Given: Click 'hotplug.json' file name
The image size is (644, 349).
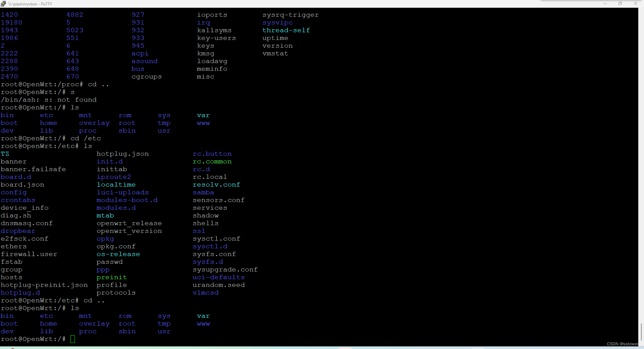Looking at the screenshot, I should click(x=123, y=154).
